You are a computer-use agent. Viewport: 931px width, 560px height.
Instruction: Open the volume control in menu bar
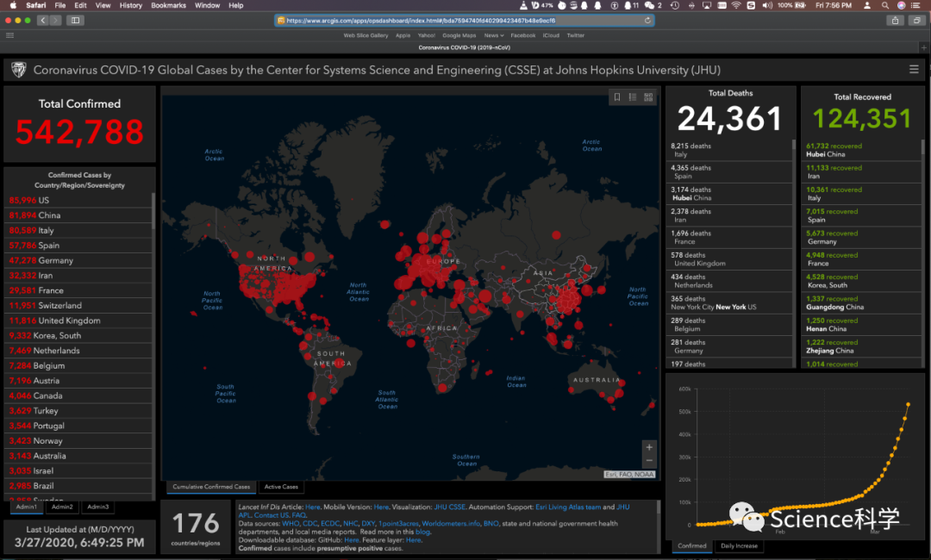pyautogui.click(x=767, y=5)
